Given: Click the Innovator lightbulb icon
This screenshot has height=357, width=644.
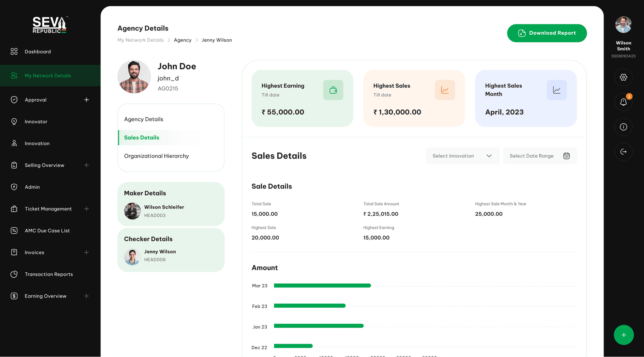Looking at the screenshot, I should pyautogui.click(x=14, y=121).
